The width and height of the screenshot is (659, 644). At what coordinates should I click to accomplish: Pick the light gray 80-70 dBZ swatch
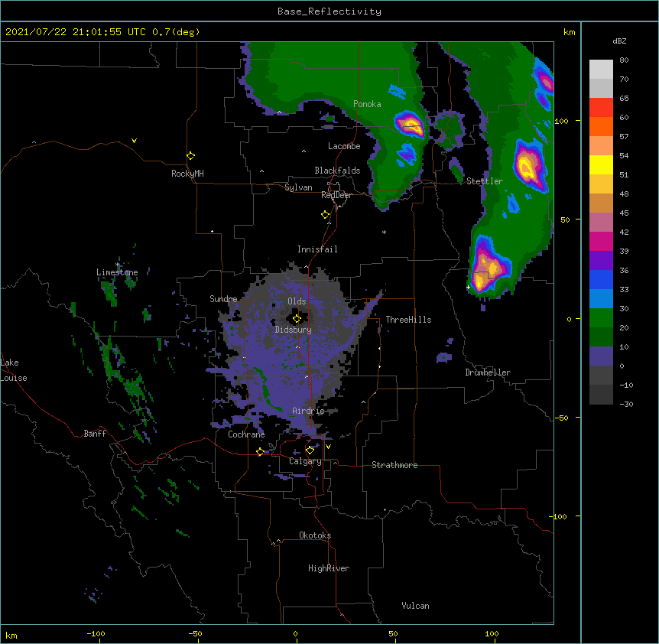601,70
